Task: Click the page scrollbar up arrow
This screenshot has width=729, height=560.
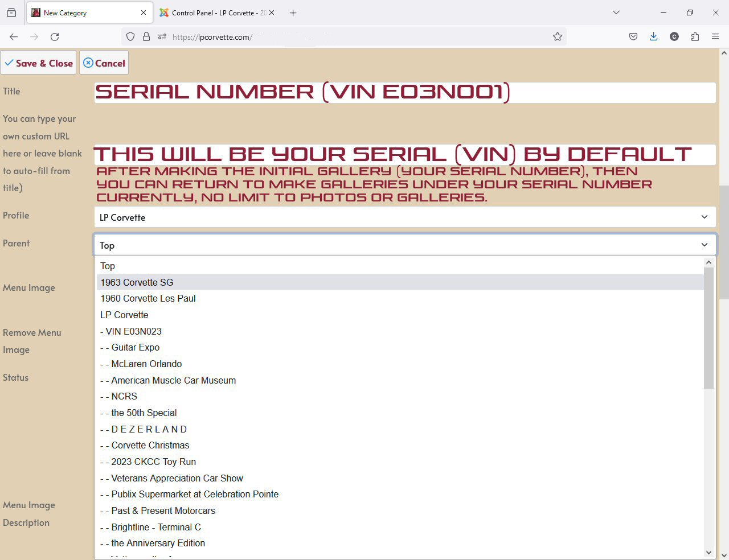Action: click(724, 53)
